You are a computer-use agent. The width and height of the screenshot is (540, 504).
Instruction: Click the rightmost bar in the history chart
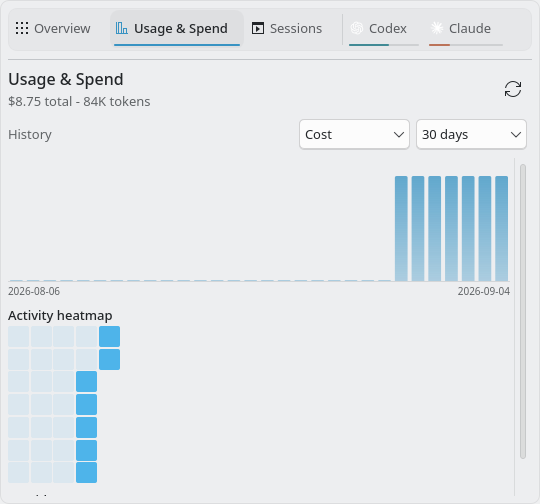(501, 228)
